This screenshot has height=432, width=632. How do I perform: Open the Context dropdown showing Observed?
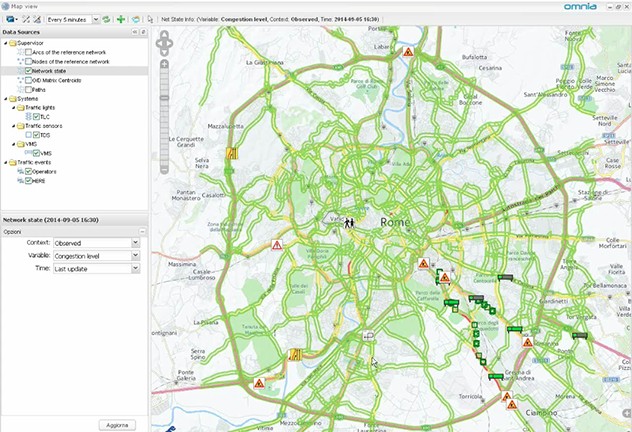135,243
